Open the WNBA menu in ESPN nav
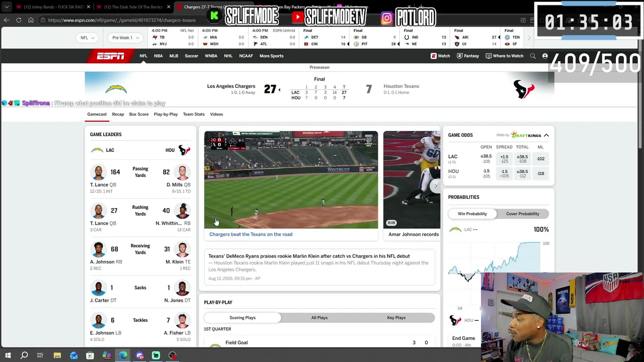 pyautogui.click(x=211, y=56)
